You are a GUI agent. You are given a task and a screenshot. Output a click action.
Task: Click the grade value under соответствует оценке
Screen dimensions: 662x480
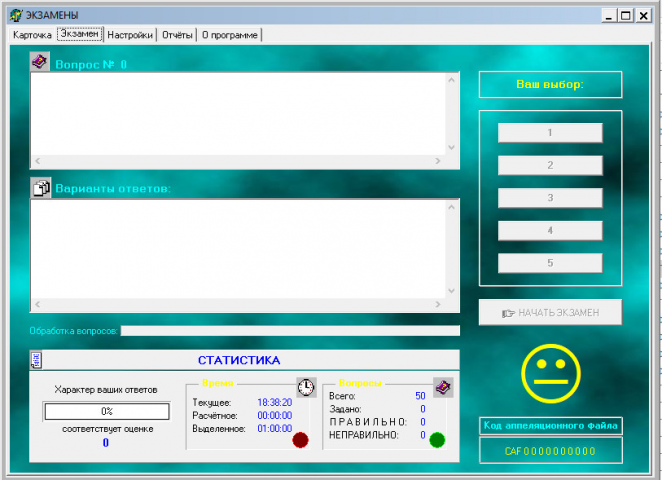click(x=106, y=442)
